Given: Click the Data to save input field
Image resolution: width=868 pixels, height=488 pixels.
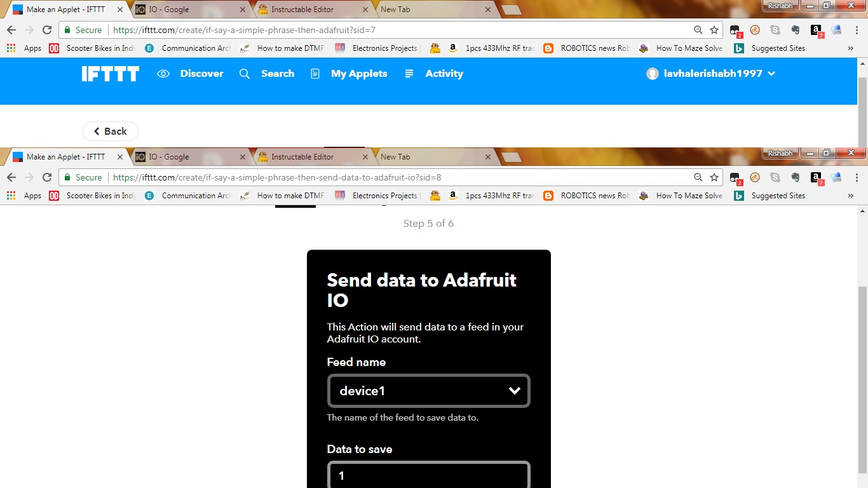Looking at the screenshot, I should pyautogui.click(x=429, y=475).
